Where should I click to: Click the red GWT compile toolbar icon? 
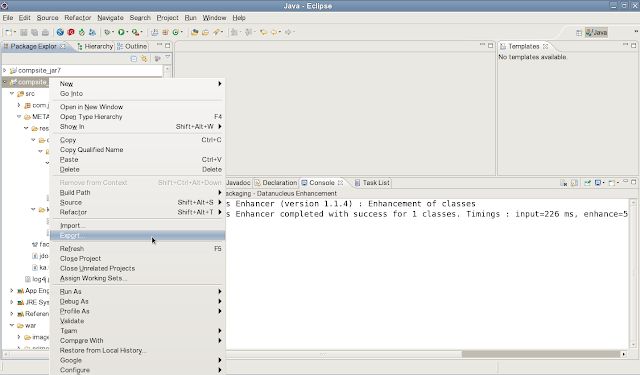coord(71,32)
